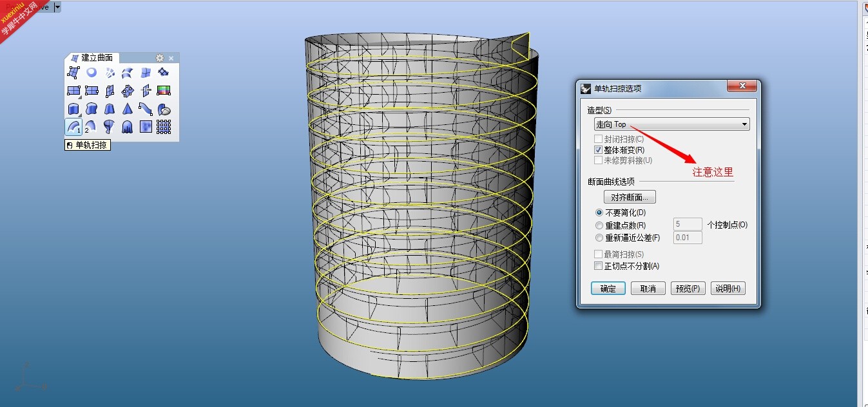The width and height of the screenshot is (868, 407).
Task: Click the surface-with-sphere icon after Ribbon
Action: (x=164, y=109)
